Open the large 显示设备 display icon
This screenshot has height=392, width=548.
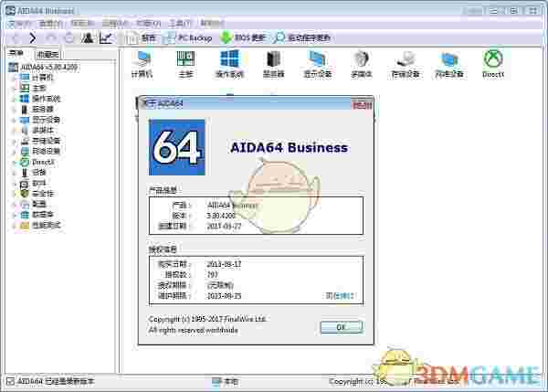coord(317,64)
